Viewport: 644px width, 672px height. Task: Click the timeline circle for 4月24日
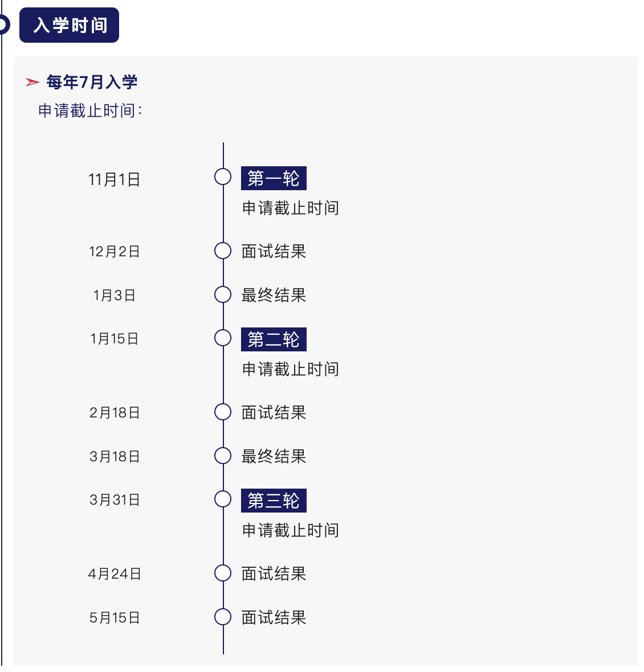[223, 573]
